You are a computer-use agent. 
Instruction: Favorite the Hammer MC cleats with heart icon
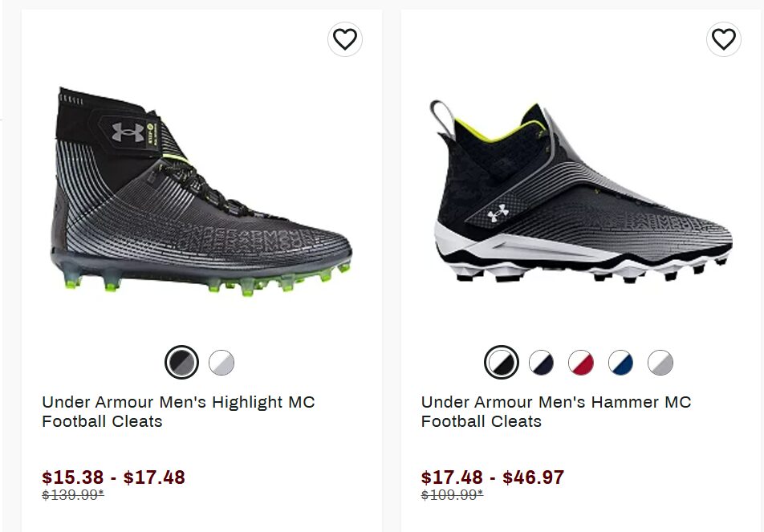(x=724, y=39)
